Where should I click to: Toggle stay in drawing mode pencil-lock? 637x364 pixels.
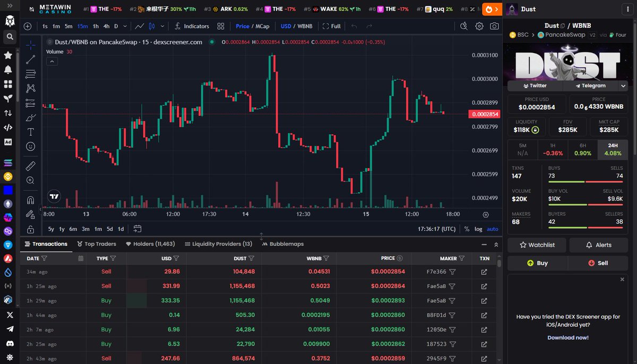[30, 215]
